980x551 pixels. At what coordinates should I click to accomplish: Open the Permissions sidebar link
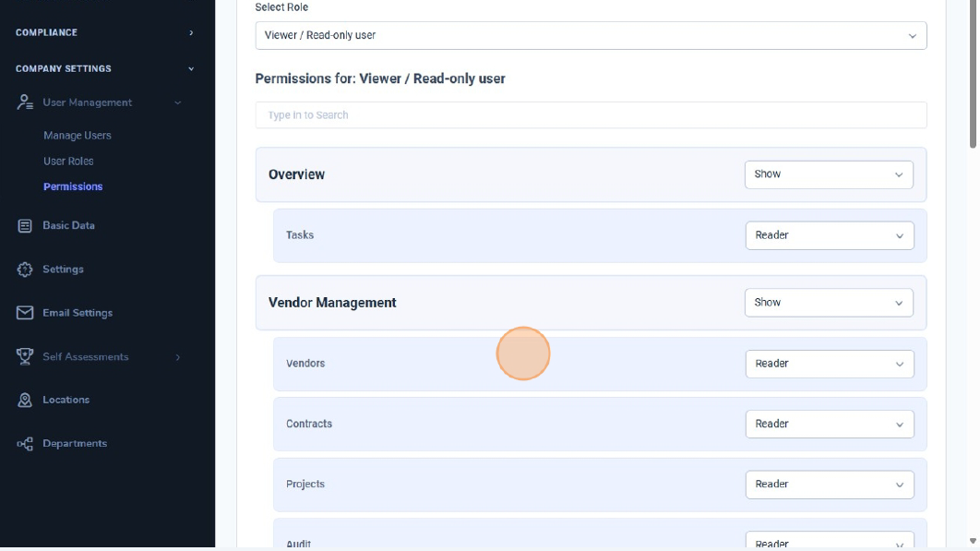[x=73, y=186]
